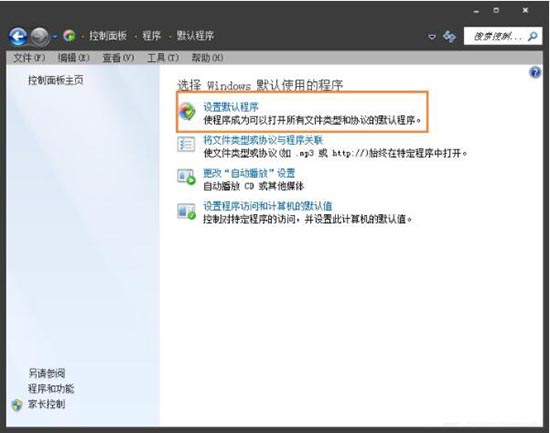Click the blue help question mark icon
Image resolution: width=550 pixels, height=433 pixels.
(535, 73)
